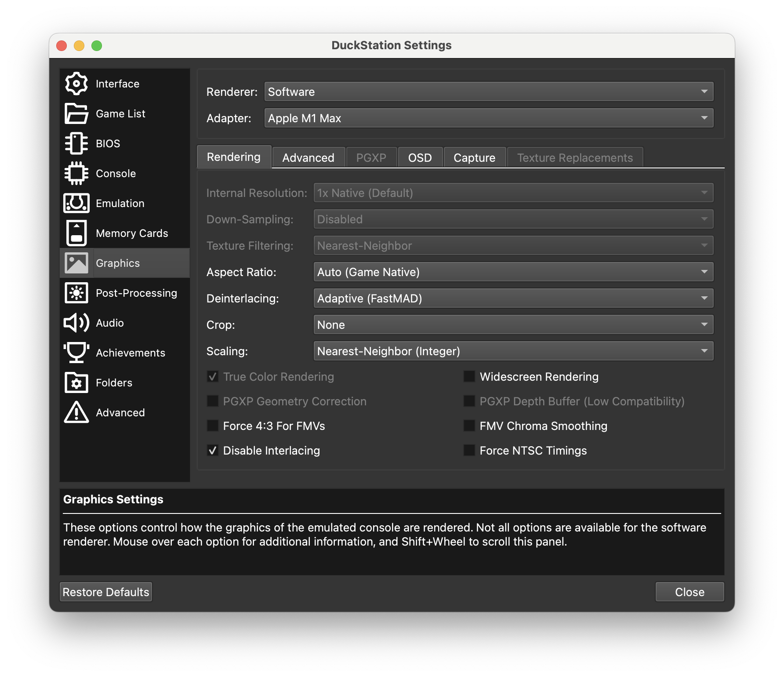The width and height of the screenshot is (784, 677).
Task: Open the Aspect Ratio dropdown
Action: 513,272
